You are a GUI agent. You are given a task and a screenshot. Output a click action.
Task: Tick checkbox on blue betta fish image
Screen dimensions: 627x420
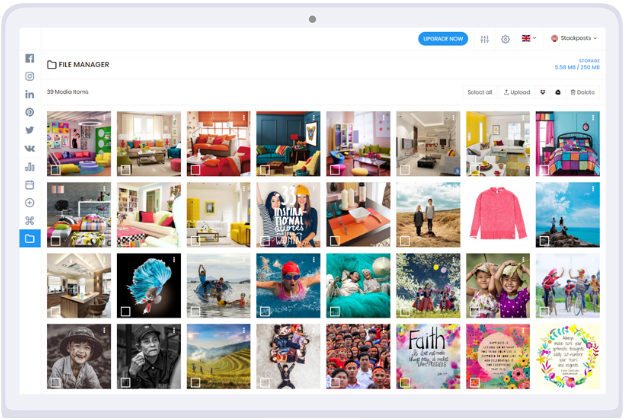point(126,312)
